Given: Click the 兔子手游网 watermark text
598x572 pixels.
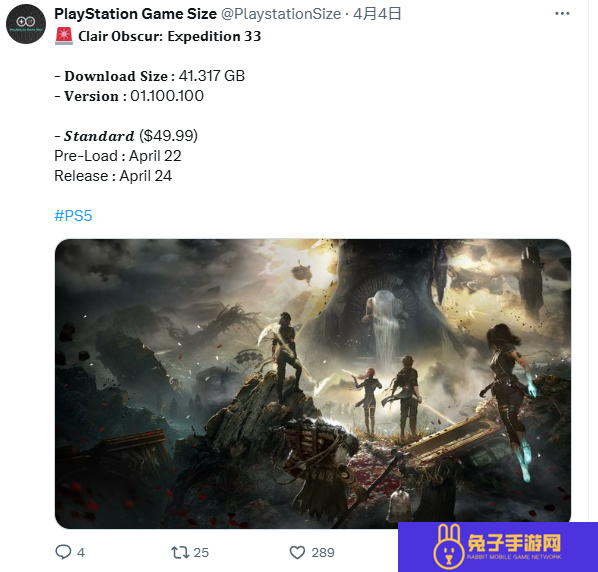Looking at the screenshot, I should pyautogui.click(x=514, y=543).
